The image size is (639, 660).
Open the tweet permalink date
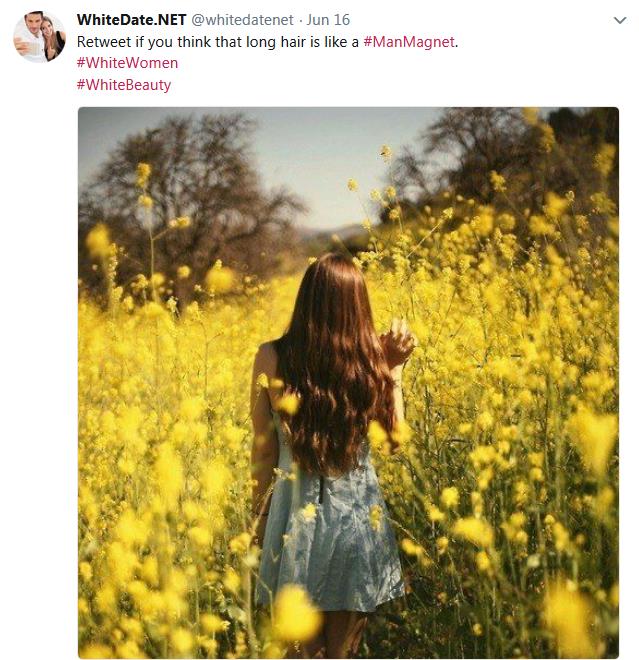[328, 20]
